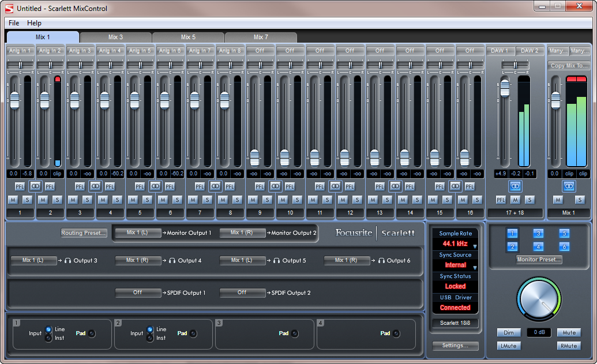Toggle stereo link for channels 15 and 16
The image size is (597, 364).
[x=455, y=186]
